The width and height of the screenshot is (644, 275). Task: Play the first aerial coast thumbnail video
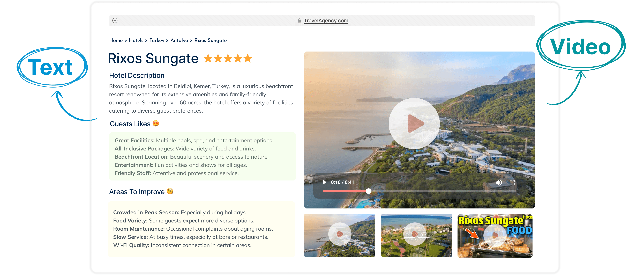(340, 234)
